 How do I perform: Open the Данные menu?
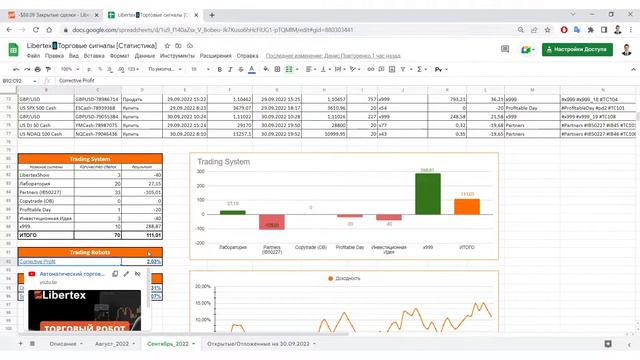click(x=144, y=56)
